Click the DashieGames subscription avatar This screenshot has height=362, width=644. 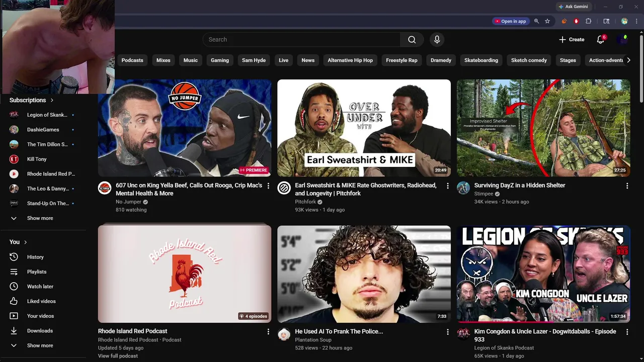pyautogui.click(x=14, y=130)
